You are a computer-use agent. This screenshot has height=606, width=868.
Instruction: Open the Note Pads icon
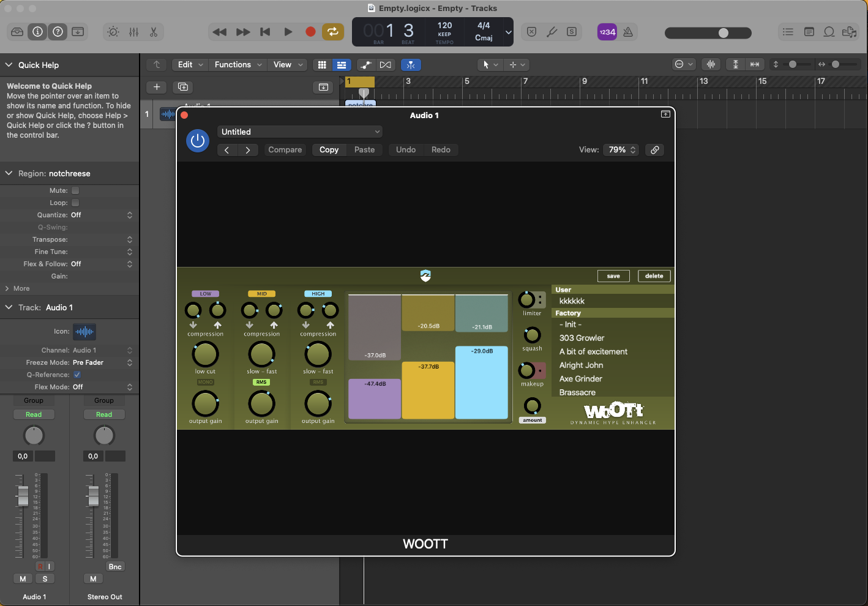point(809,32)
